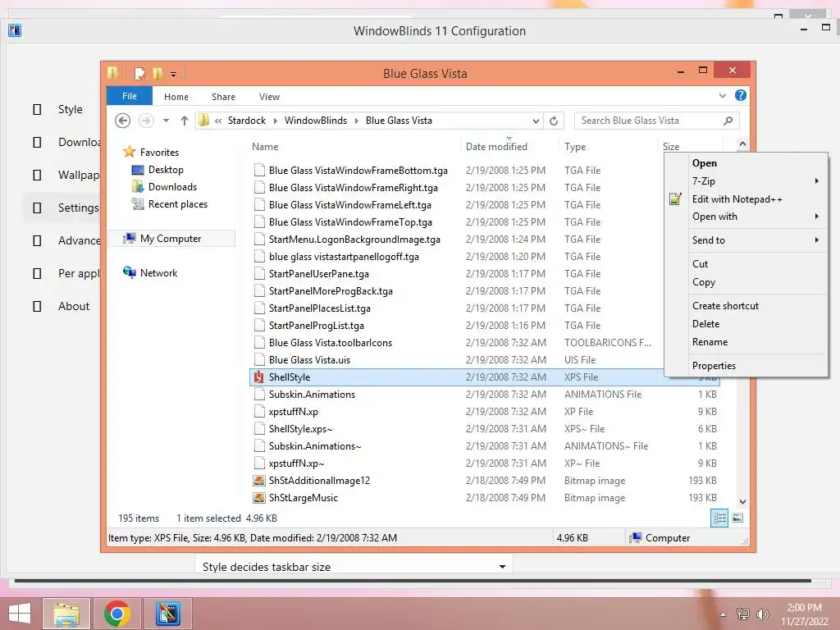Click the Properties quick access icon

tap(139, 73)
